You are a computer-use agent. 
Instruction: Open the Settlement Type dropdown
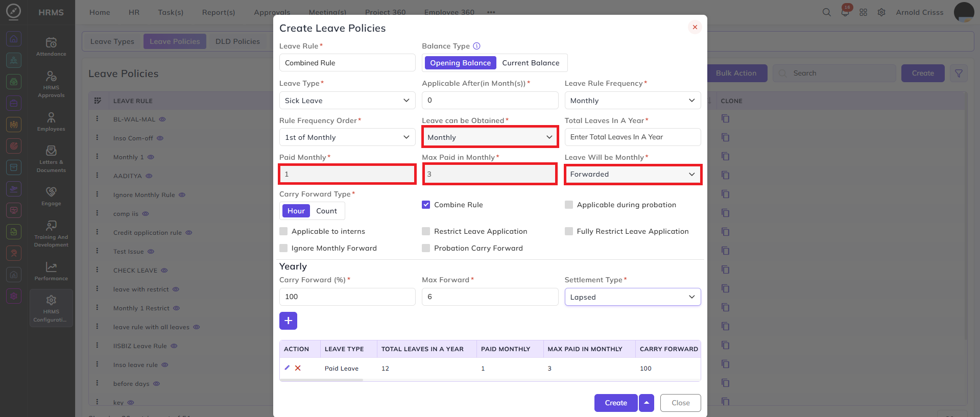pyautogui.click(x=632, y=297)
